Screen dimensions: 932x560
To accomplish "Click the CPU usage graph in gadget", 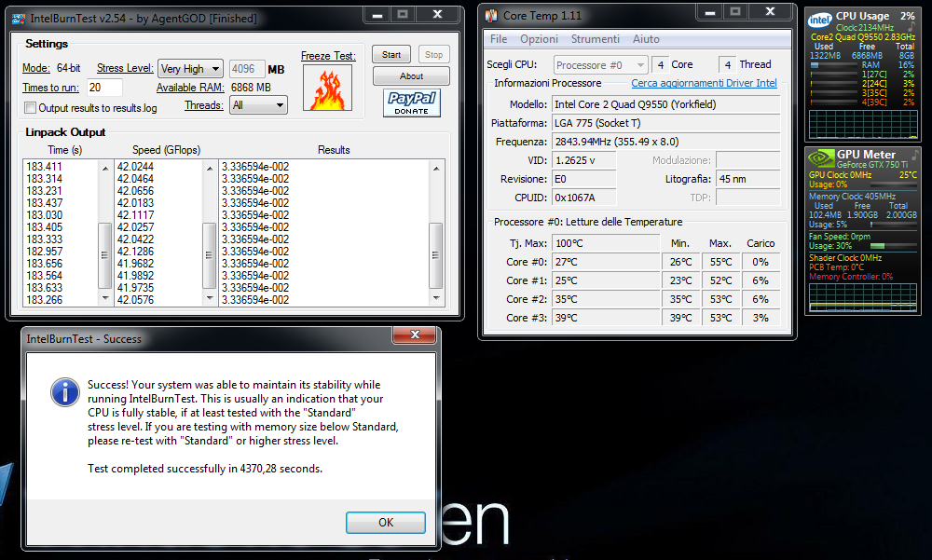I will (862, 124).
